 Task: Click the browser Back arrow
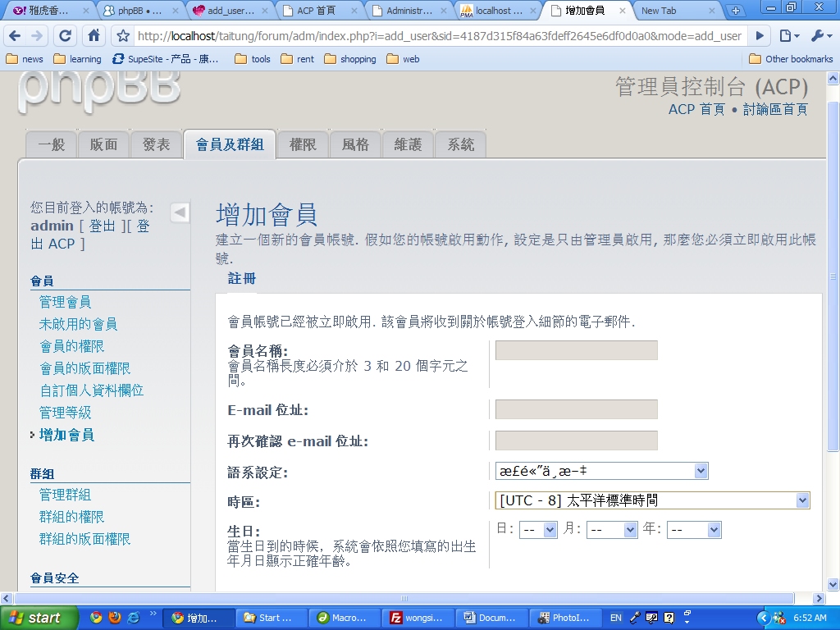(15, 36)
